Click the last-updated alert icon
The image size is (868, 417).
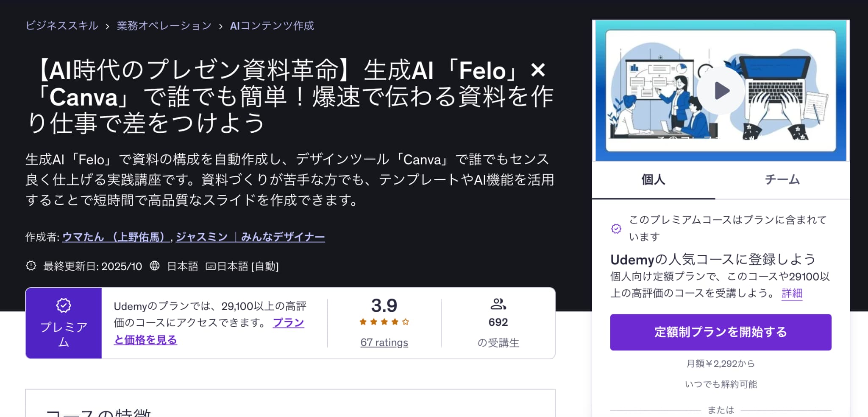[x=31, y=266]
